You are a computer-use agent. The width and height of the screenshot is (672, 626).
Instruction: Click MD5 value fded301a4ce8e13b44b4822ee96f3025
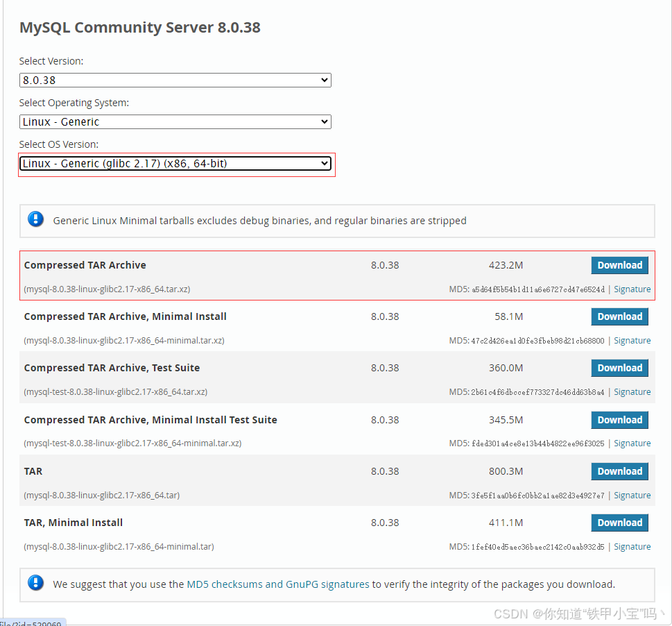pos(538,443)
